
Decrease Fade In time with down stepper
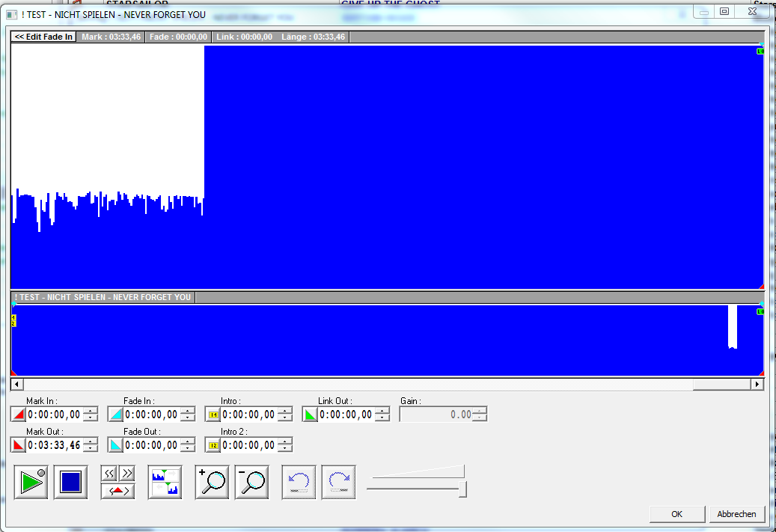[188, 418]
